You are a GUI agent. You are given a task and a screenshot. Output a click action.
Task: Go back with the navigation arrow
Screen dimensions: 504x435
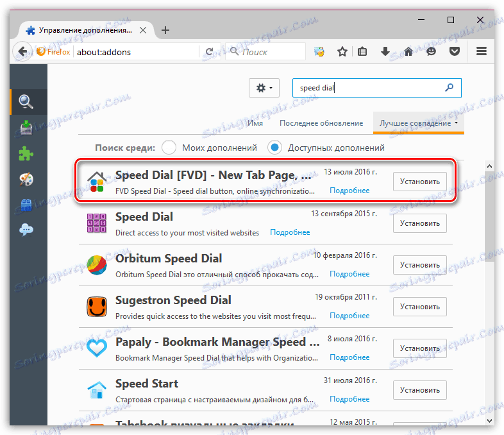tap(22, 51)
